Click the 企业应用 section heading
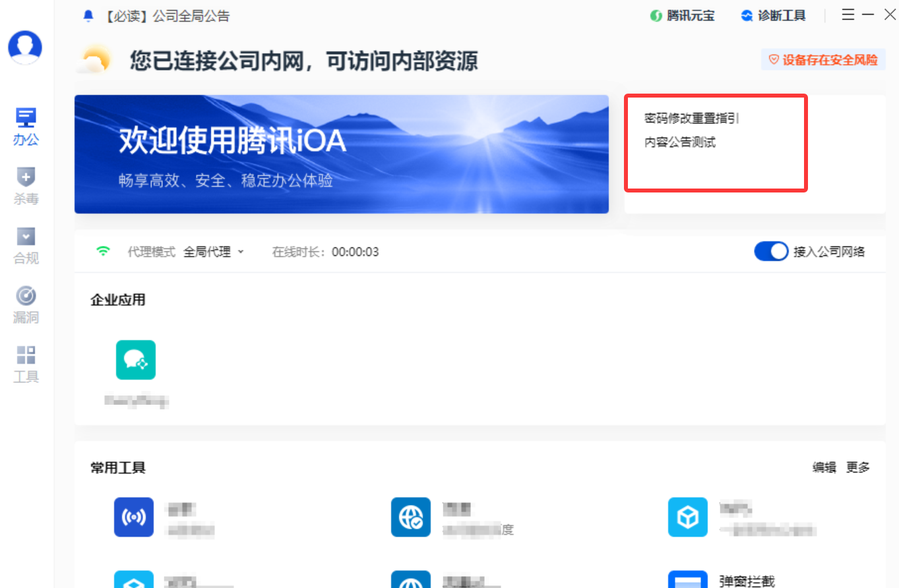899x588 pixels. (x=118, y=300)
